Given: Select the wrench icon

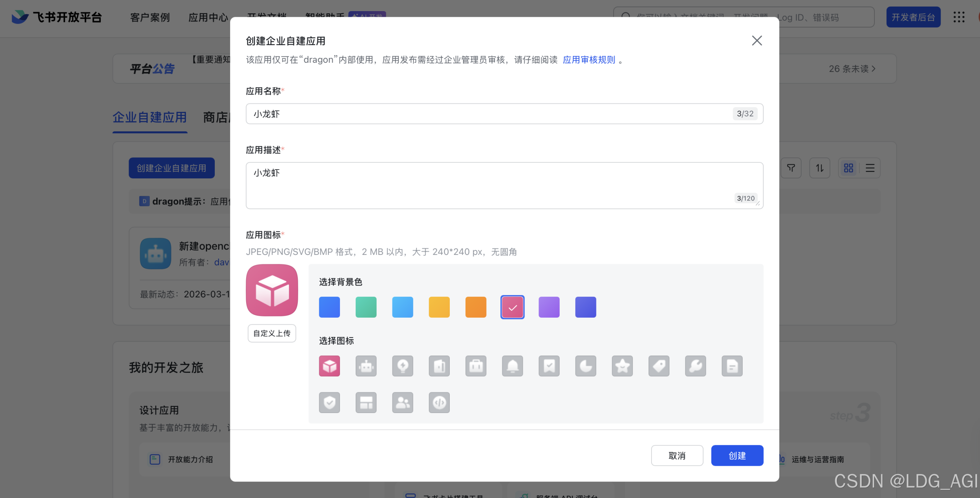Looking at the screenshot, I should pos(695,366).
